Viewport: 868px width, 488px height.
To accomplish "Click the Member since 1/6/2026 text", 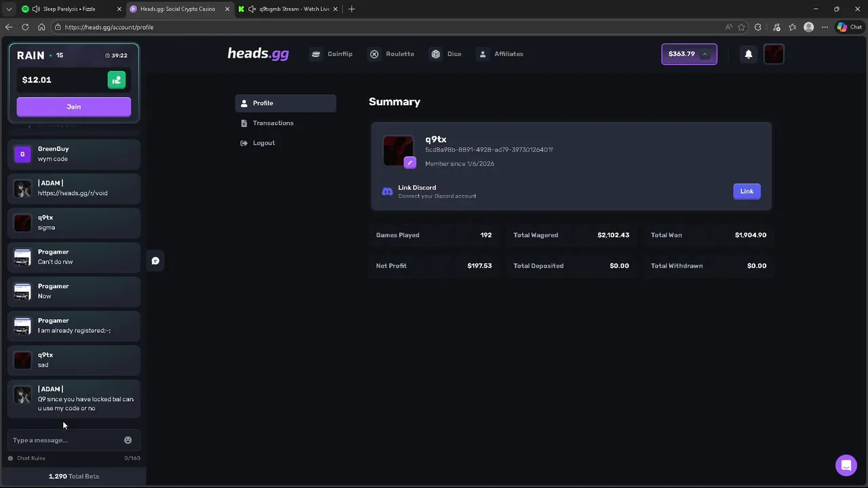I will point(460,164).
